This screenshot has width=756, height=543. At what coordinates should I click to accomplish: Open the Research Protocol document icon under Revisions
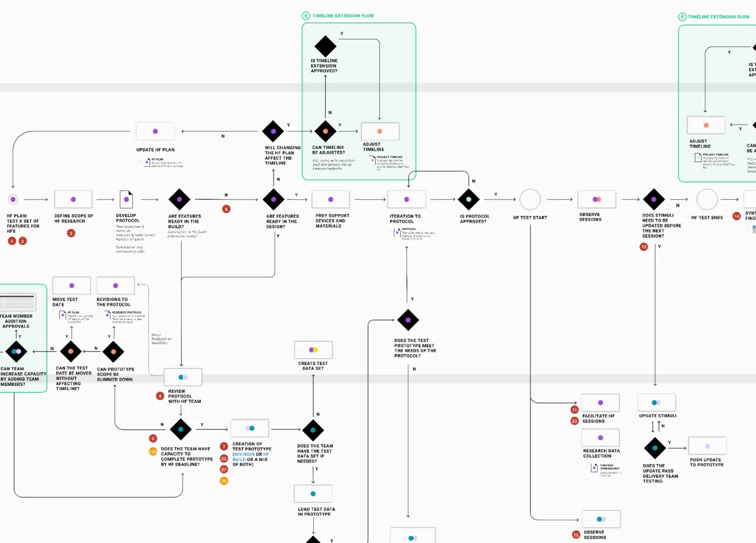(107, 315)
